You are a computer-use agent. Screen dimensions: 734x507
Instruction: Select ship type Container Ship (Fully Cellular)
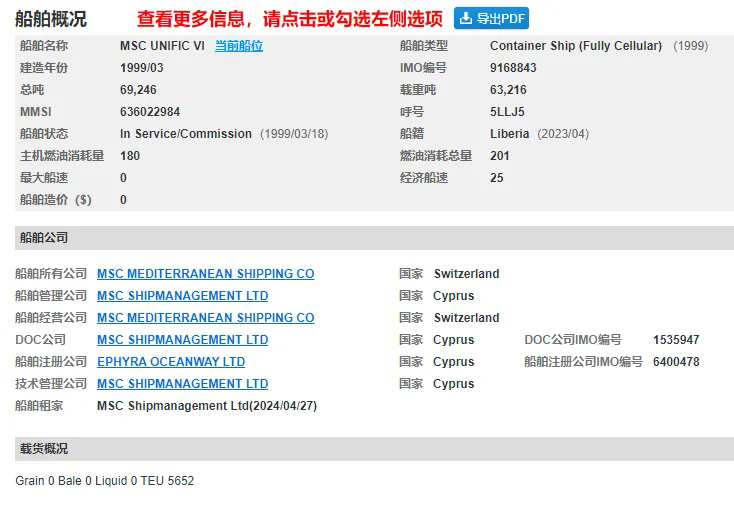(x=576, y=46)
